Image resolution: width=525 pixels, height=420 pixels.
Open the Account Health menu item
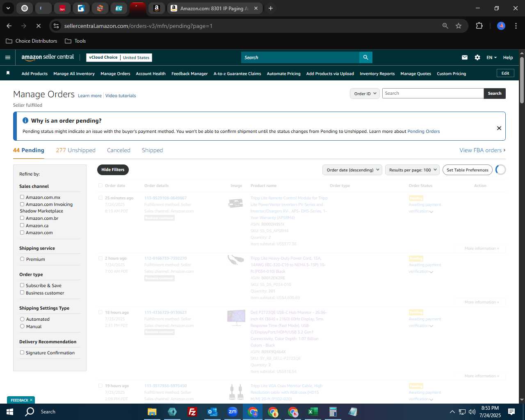[x=151, y=74]
